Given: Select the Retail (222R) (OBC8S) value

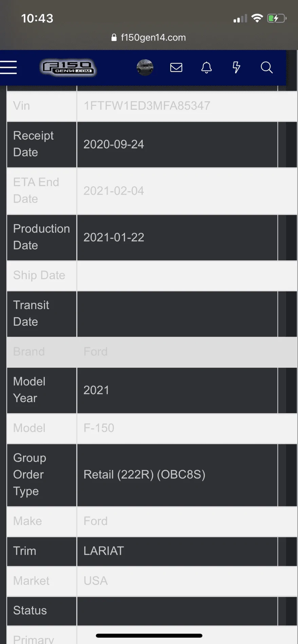Looking at the screenshot, I should coord(144,475).
